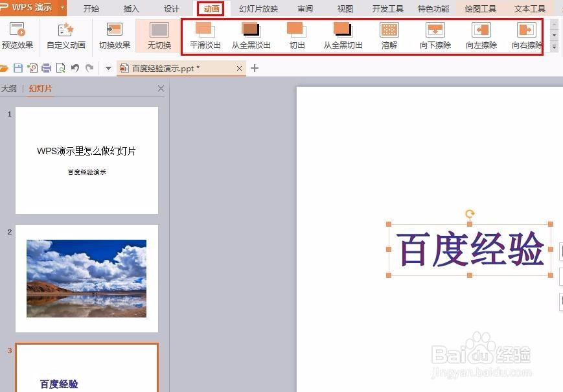Open the 幻灯片放映 (Slide Show) tab

coord(259,8)
